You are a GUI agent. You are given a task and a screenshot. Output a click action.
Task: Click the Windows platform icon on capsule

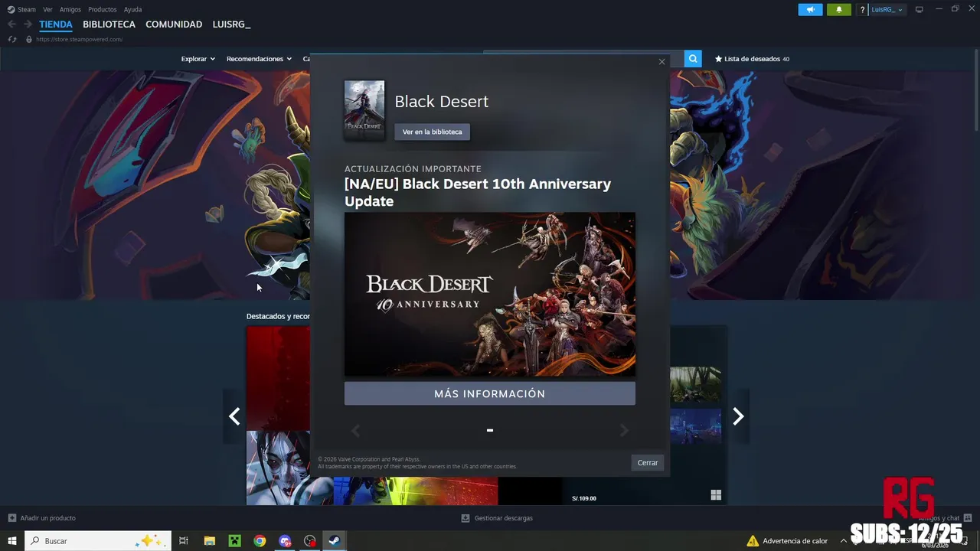(x=716, y=495)
